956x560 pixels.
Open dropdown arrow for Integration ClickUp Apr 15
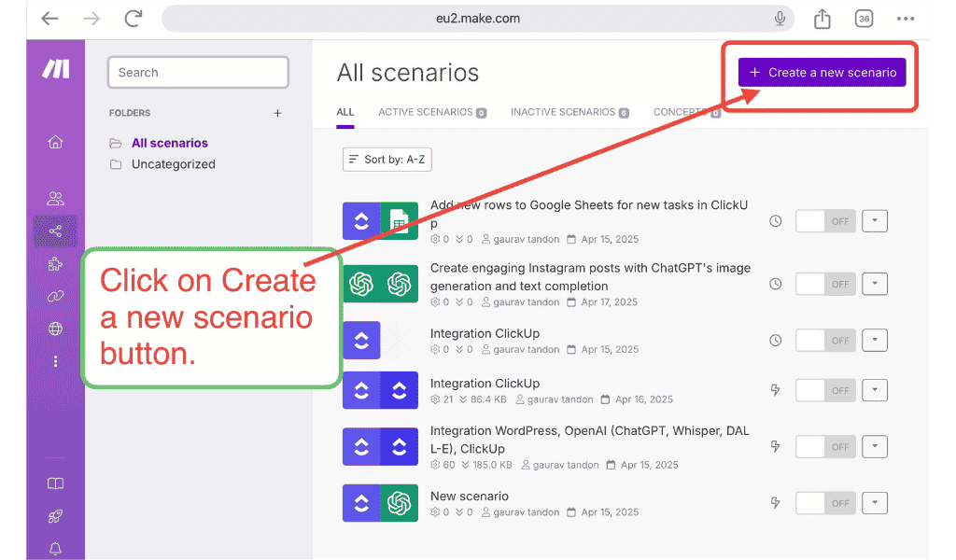tap(875, 340)
